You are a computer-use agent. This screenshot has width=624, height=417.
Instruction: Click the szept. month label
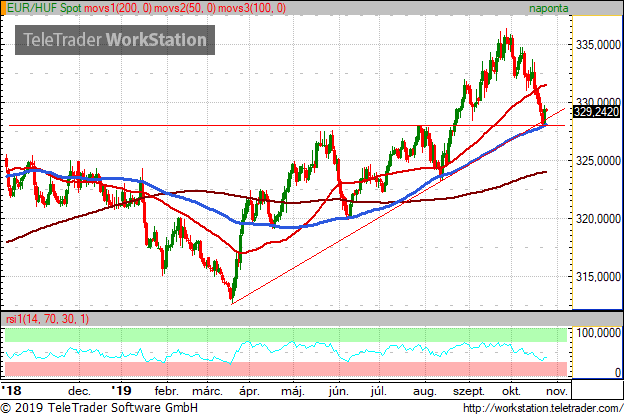tap(469, 392)
